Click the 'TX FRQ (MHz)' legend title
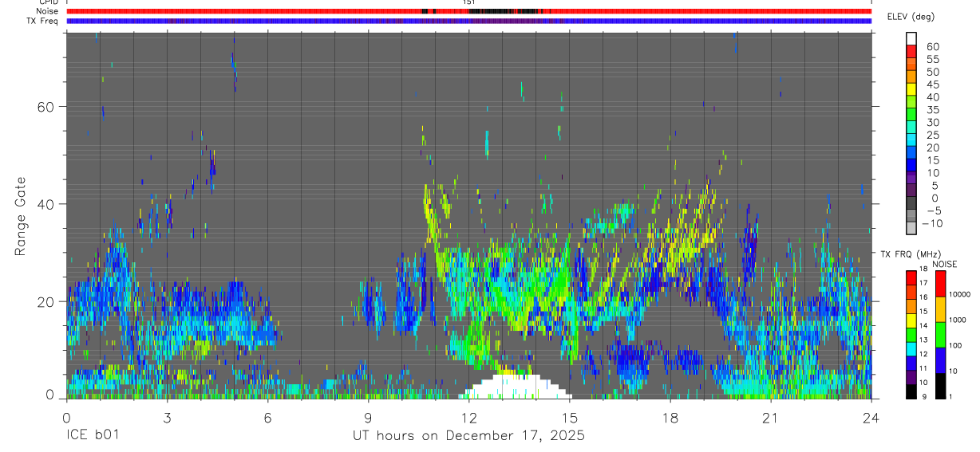The width and height of the screenshot is (980, 452). pyautogui.click(x=911, y=254)
